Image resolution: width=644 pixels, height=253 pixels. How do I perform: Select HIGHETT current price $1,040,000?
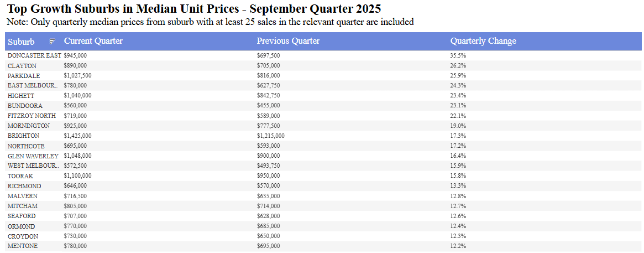pos(77,95)
